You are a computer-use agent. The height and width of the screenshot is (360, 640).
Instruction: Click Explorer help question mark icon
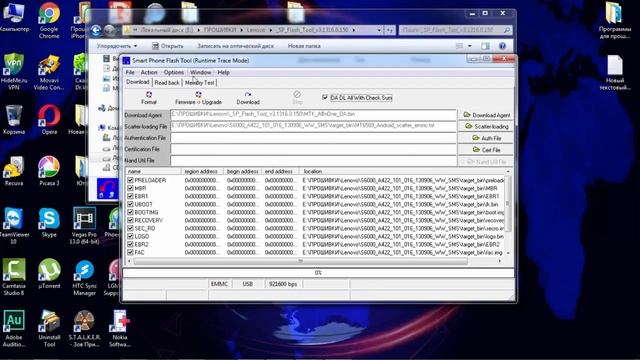pos(502,46)
